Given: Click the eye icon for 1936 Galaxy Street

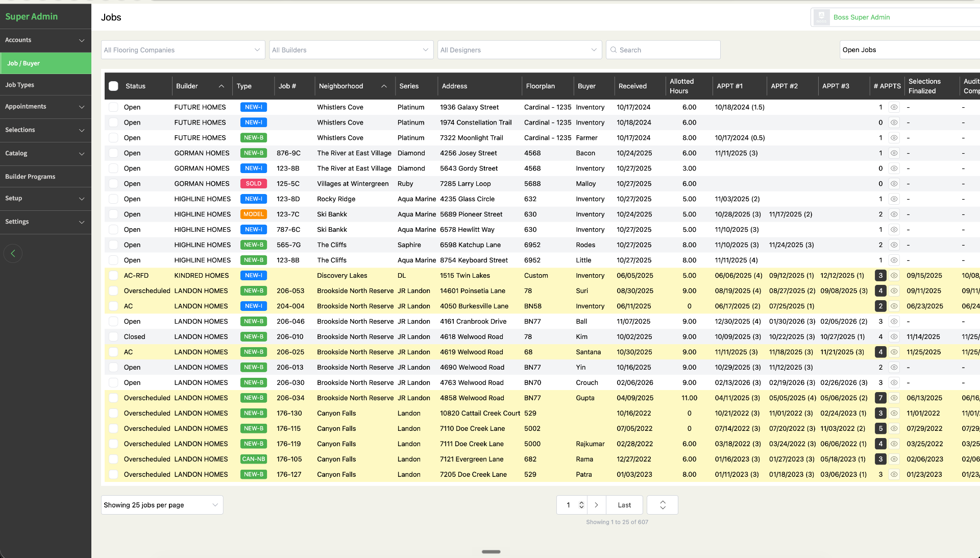Looking at the screenshot, I should (894, 107).
